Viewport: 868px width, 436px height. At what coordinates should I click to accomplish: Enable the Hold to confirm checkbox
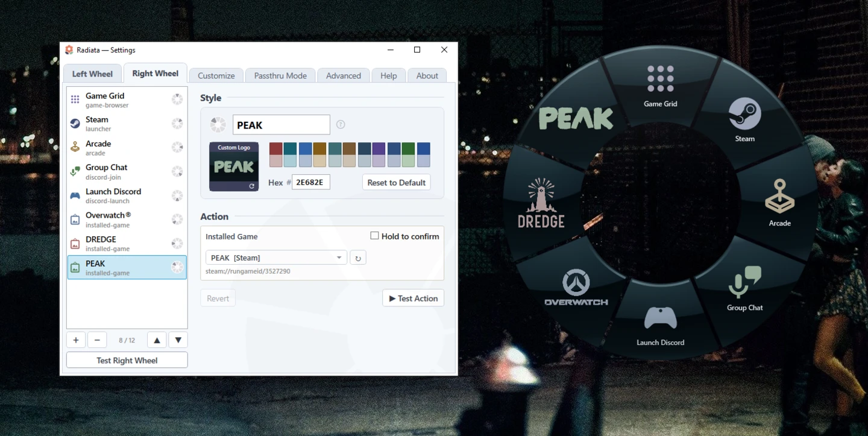374,236
